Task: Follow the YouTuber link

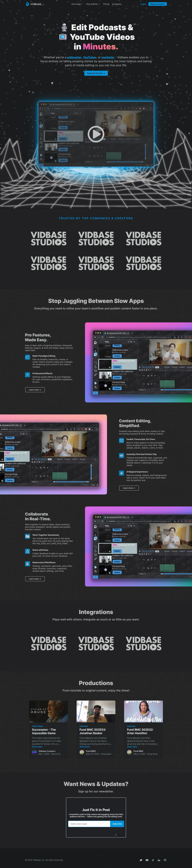Action: pos(90,57)
